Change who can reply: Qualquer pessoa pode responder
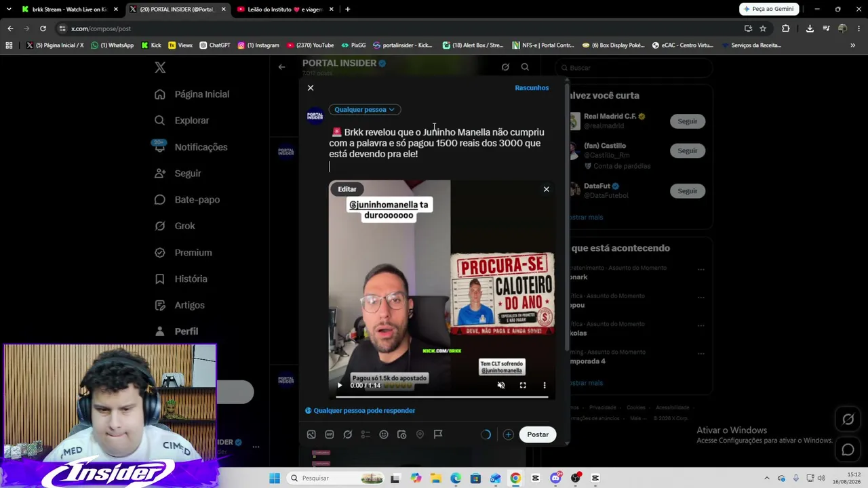The width and height of the screenshot is (868, 488). click(360, 410)
